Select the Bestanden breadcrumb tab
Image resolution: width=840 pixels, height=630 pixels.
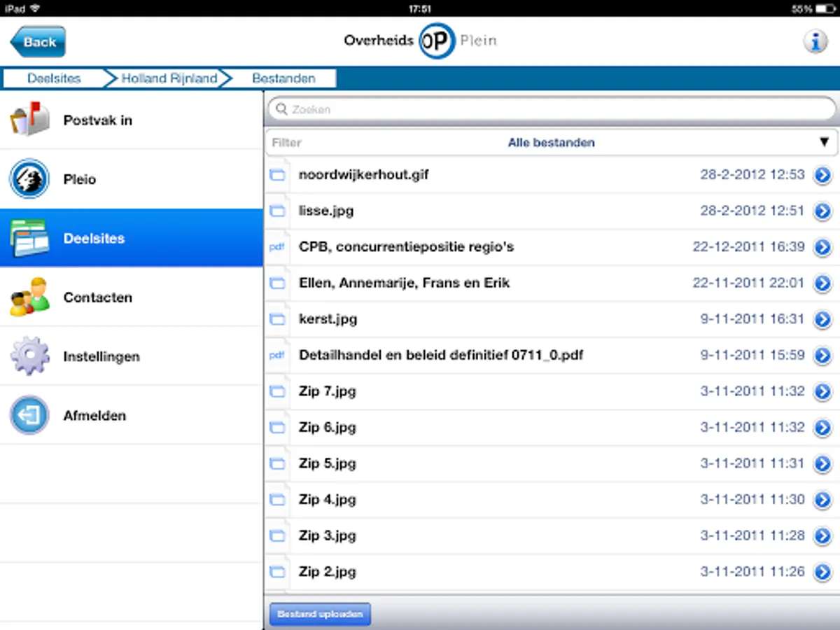pyautogui.click(x=283, y=78)
